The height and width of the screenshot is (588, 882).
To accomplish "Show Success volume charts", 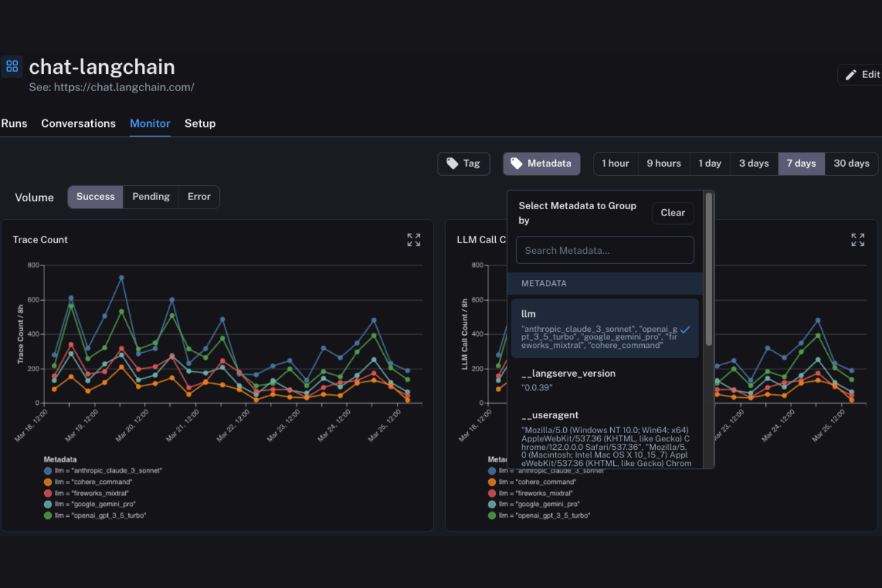I will pos(95,197).
